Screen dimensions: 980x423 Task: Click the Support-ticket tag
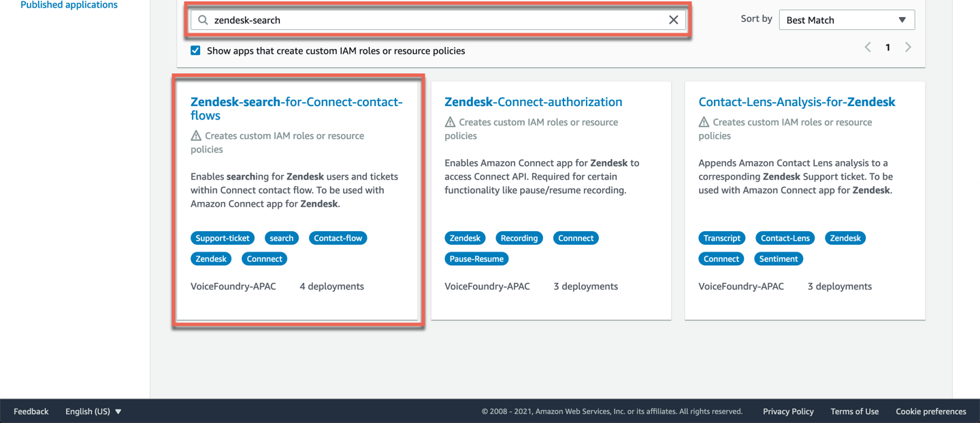tap(223, 238)
